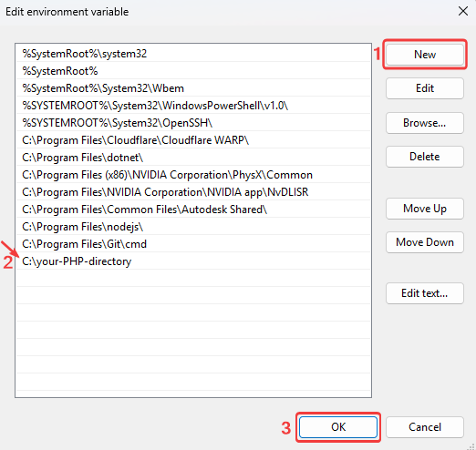This screenshot has width=476, height=450.
Task: Select the Cloudflare WARP path entry
Action: (193, 140)
